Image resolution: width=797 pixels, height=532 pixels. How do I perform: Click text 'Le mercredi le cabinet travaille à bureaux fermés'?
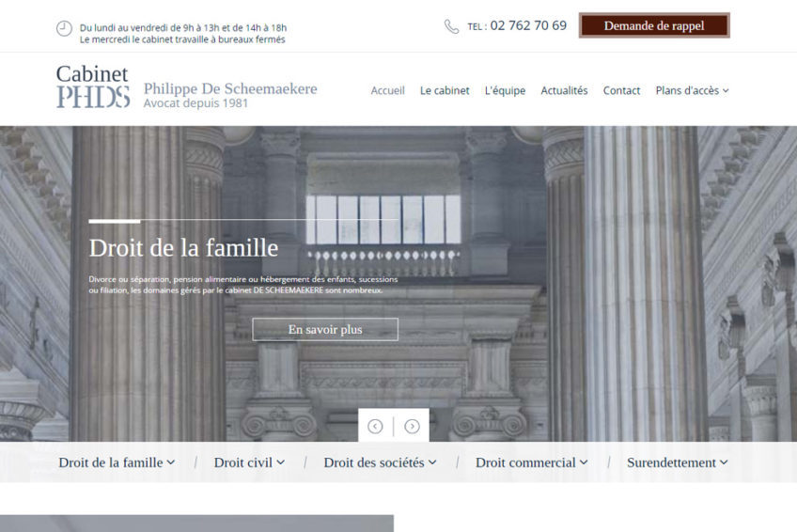(x=182, y=39)
